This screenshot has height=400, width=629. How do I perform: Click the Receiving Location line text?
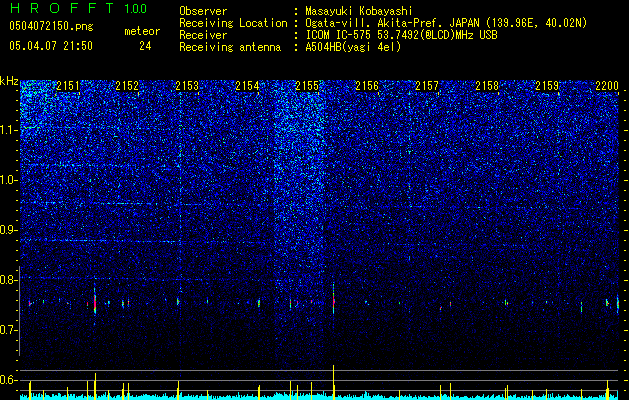point(446,23)
